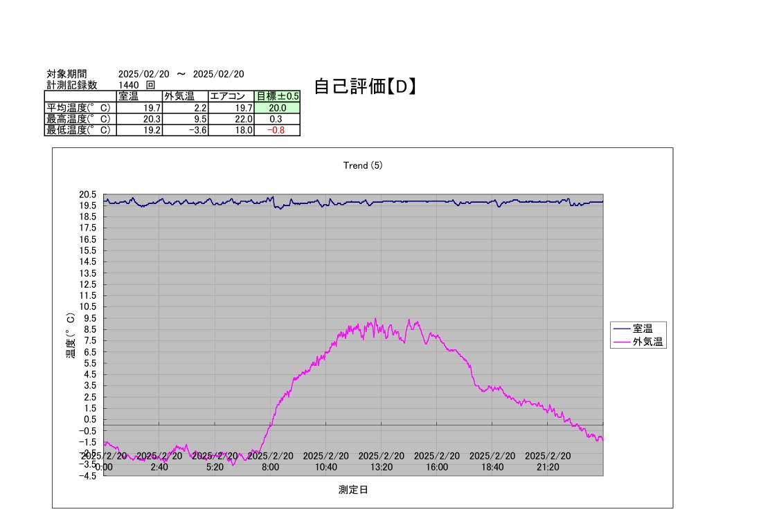Image resolution: width=761 pixels, height=532 pixels.
Task: Click the 温度 y-axis title
Action: point(71,336)
